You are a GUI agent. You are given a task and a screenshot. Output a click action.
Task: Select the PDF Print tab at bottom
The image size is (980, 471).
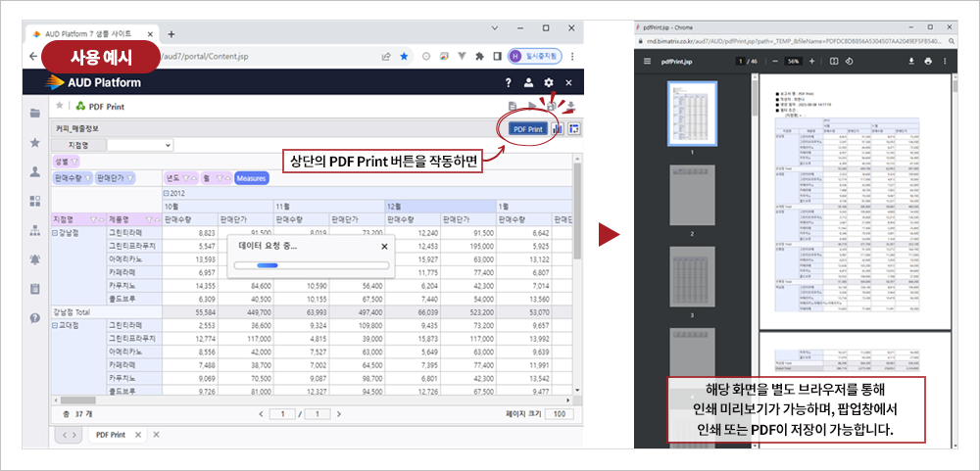(x=111, y=435)
